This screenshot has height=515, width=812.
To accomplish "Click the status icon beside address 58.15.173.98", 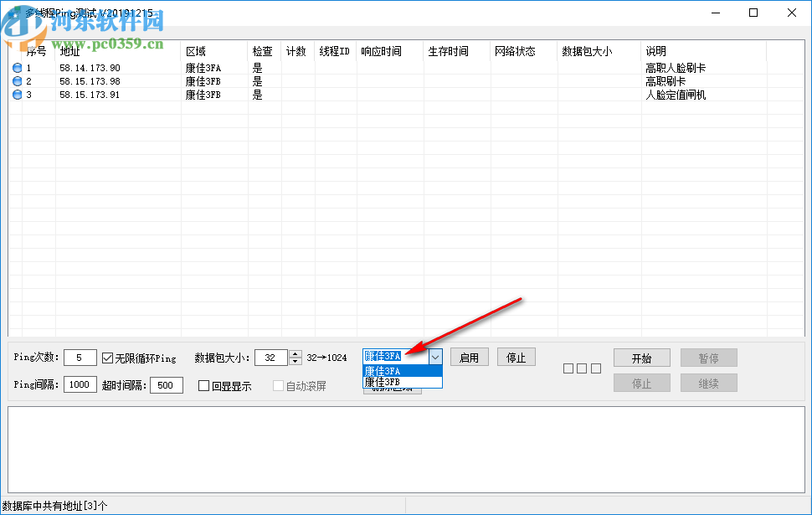I will (18, 81).
